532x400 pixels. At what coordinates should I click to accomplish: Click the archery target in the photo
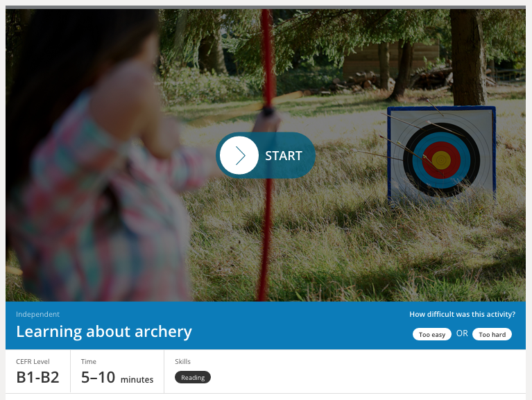coord(441,155)
